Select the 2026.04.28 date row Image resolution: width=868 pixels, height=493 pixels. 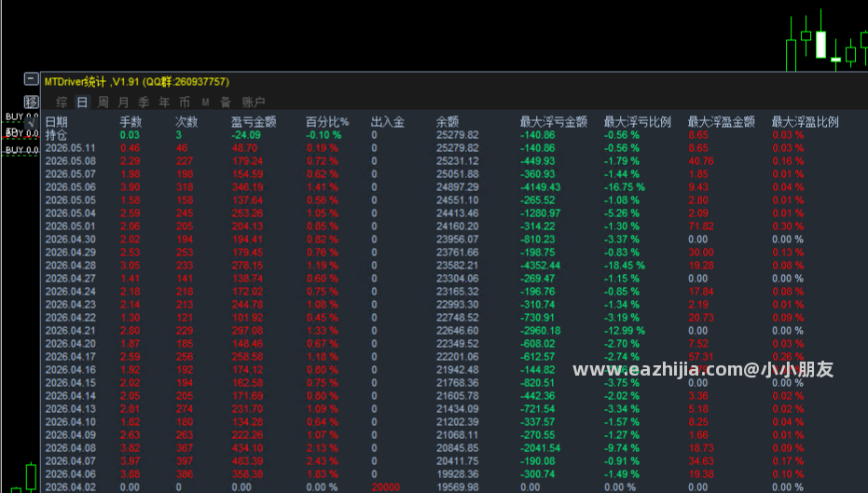(x=70, y=266)
